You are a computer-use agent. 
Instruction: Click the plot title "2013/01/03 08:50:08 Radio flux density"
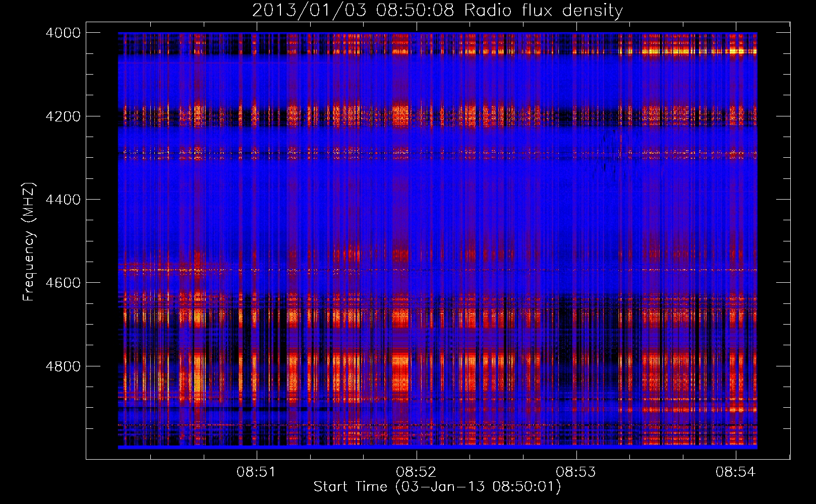437,11
